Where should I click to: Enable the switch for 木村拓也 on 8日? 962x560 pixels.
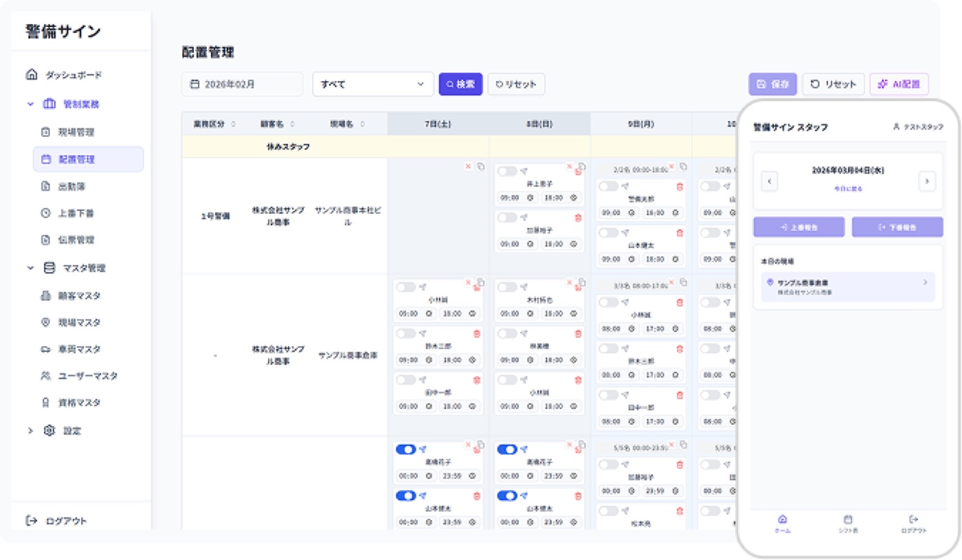pyautogui.click(x=507, y=287)
